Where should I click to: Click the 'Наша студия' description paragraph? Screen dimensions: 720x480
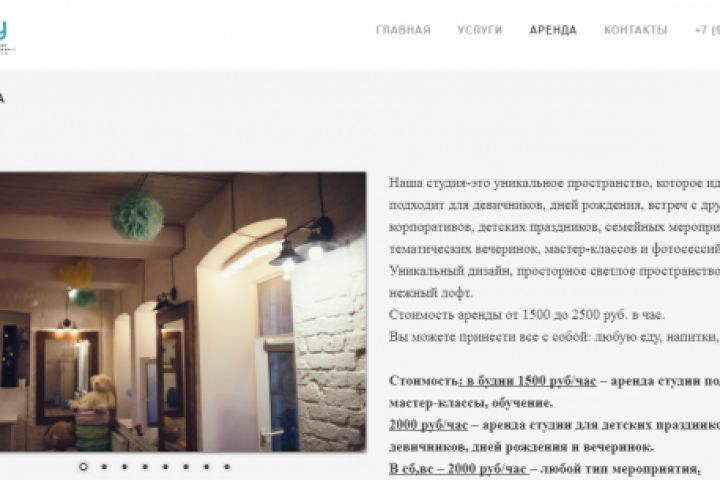554,238
